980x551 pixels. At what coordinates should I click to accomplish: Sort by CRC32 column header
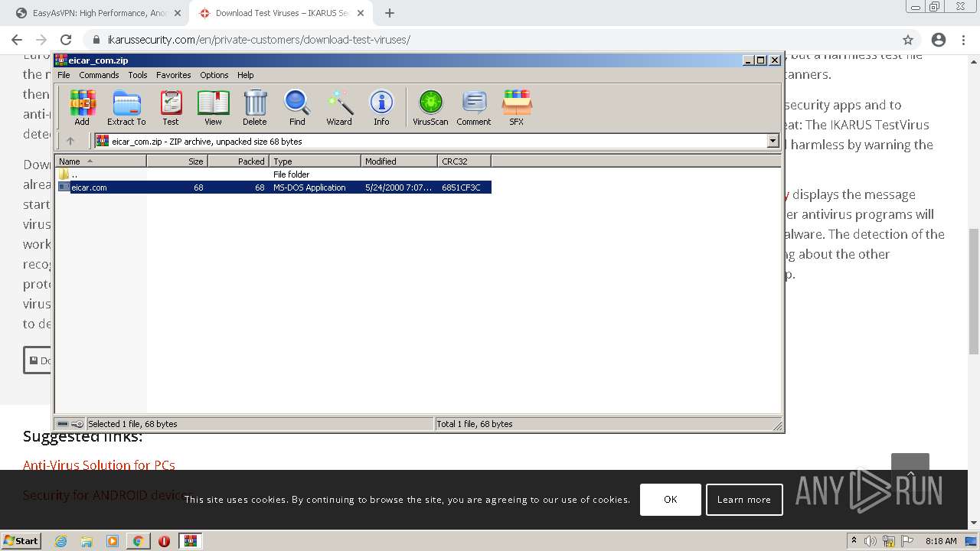[x=464, y=161]
